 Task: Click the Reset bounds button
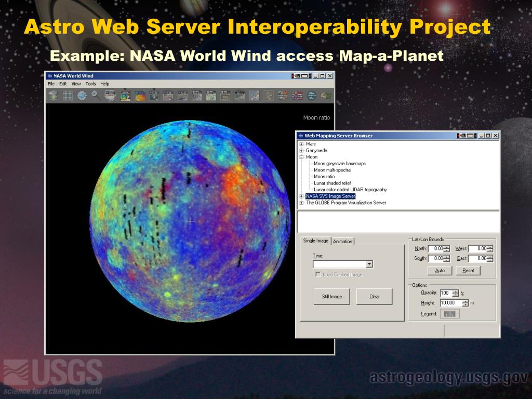[x=468, y=270]
